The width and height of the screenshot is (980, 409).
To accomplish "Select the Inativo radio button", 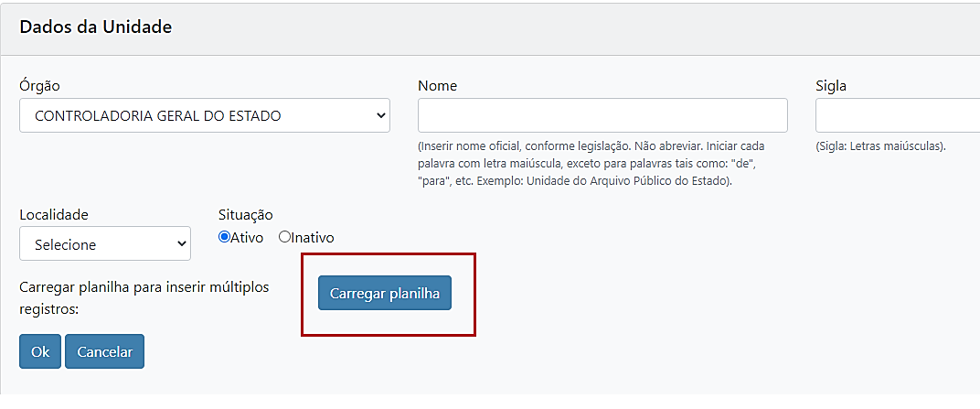I will 284,237.
